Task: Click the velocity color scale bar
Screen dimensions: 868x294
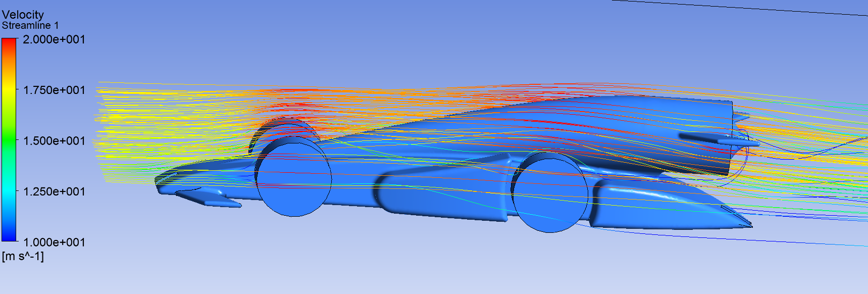Action: (9, 140)
